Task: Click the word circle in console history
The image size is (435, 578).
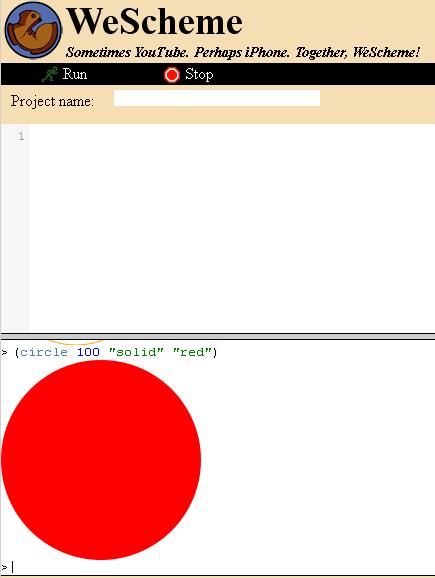Action: [44, 352]
